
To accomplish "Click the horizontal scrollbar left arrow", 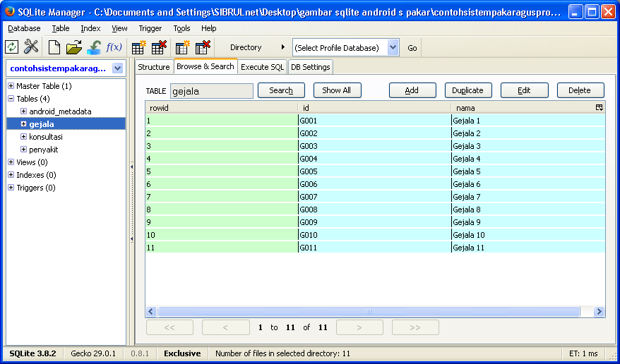I will [151, 312].
